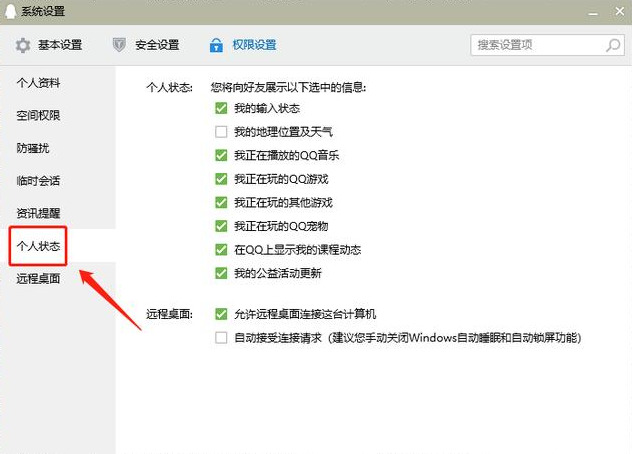Screen dimensions: 632x454
Task: Uncheck 允许远程桌面连接这台计算机
Action: click(221, 314)
